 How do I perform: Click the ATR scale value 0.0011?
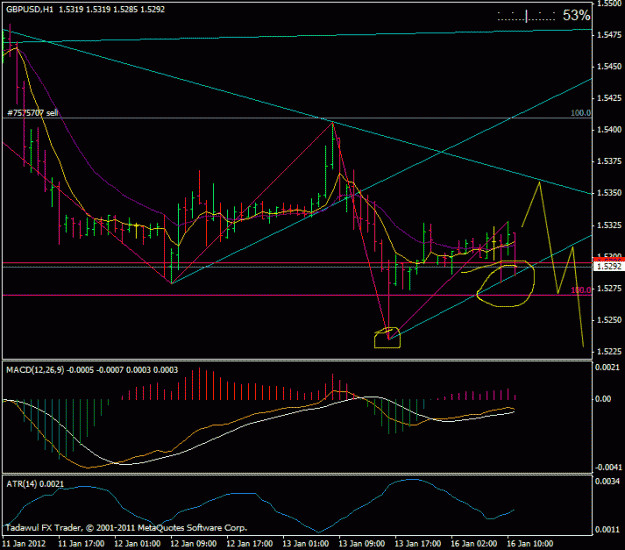[607, 529]
